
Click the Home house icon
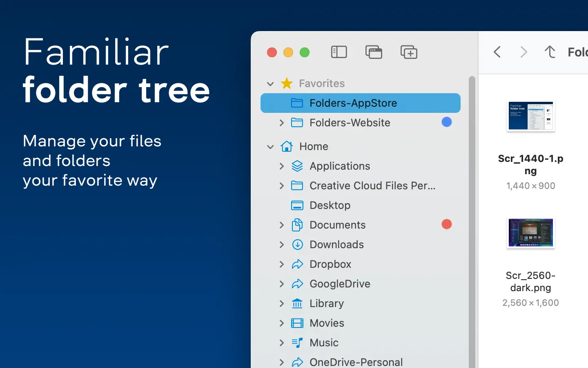[287, 146]
